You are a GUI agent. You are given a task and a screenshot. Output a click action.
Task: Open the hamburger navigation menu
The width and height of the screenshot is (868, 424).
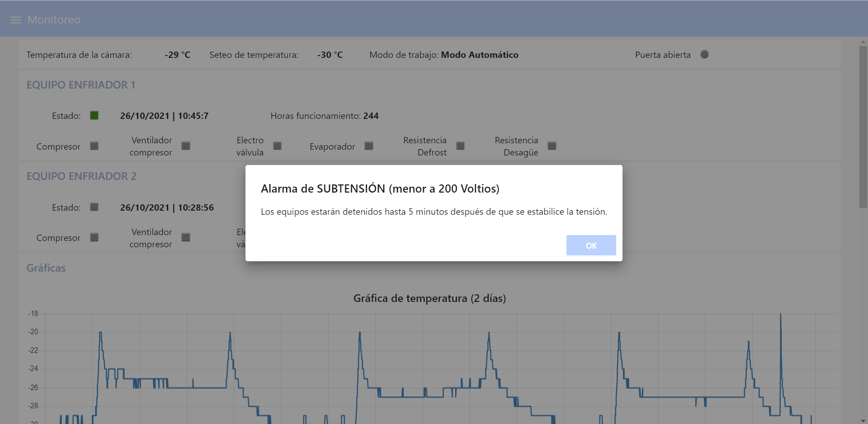(x=16, y=20)
